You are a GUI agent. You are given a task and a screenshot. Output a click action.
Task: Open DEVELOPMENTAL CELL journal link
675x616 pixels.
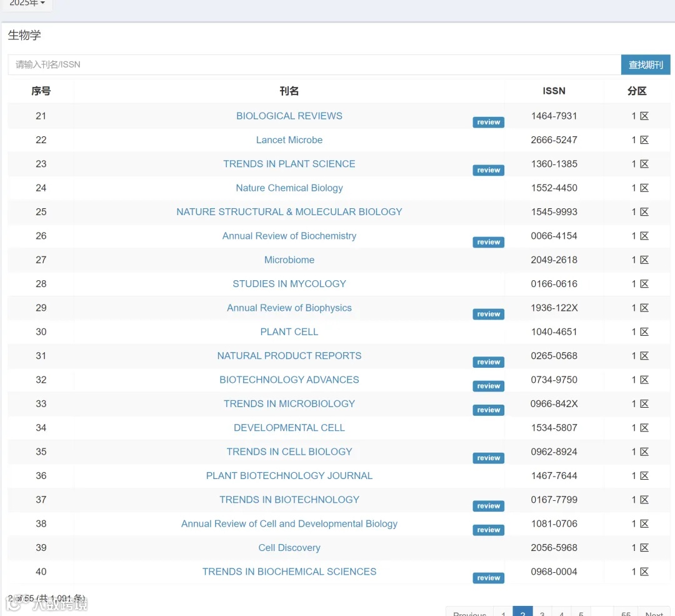point(289,428)
